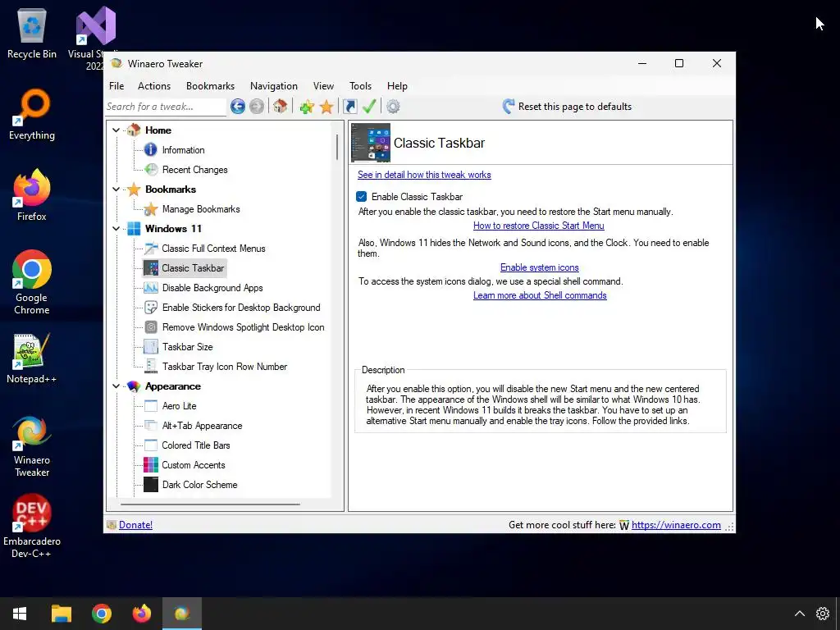
Task: Click the Classic Taskbar page header thumbnail
Action: pyautogui.click(x=371, y=143)
